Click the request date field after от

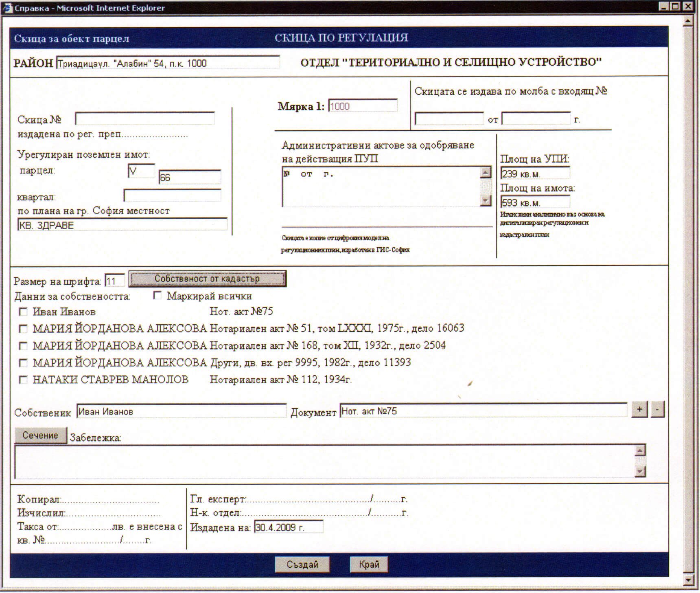pos(536,119)
